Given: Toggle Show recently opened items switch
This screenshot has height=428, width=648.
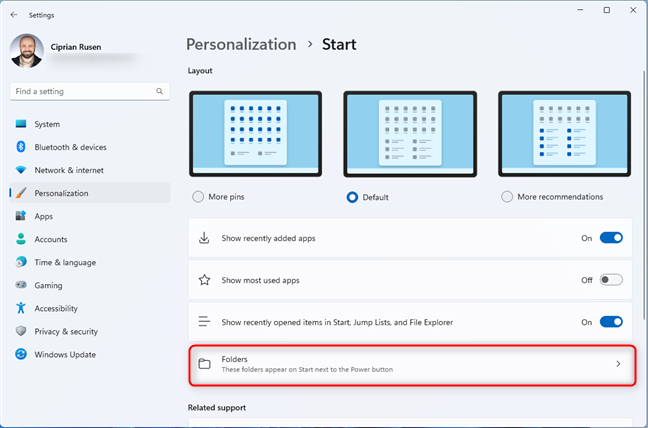Looking at the screenshot, I should coord(611,322).
